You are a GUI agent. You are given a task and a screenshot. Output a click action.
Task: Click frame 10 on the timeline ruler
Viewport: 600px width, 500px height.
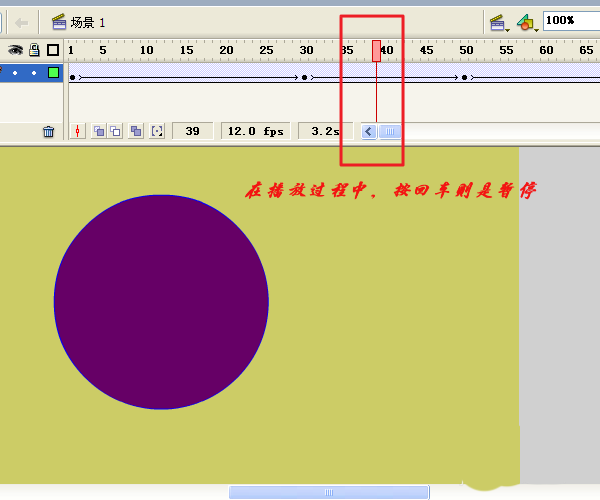(146, 50)
